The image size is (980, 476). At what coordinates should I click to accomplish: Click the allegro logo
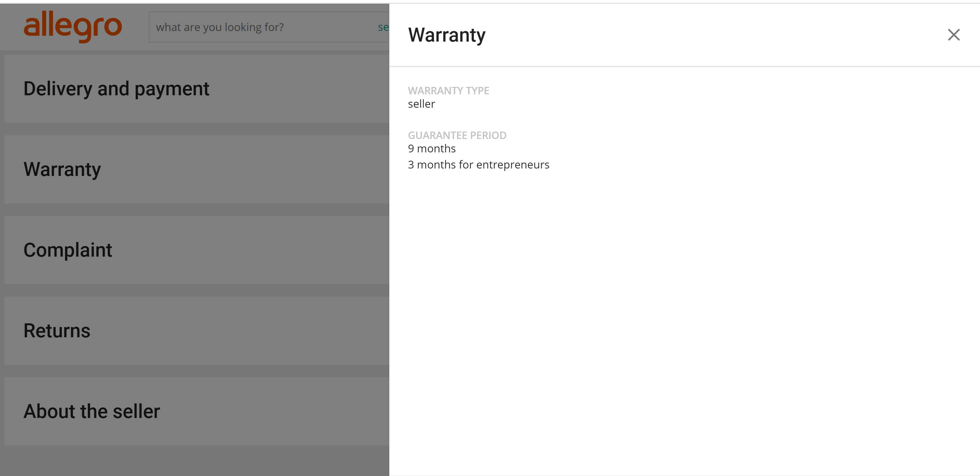pyautogui.click(x=73, y=26)
